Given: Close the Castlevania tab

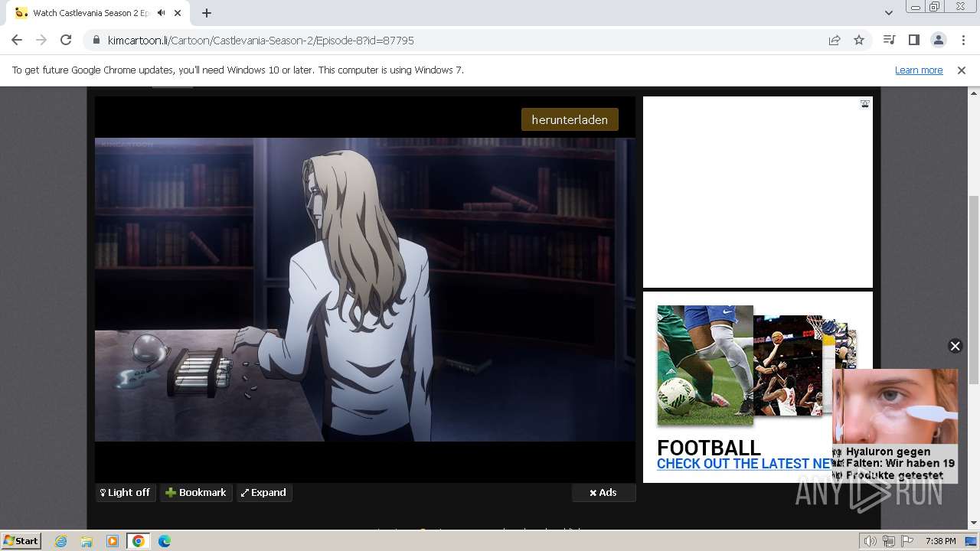Looking at the screenshot, I should tap(178, 12).
